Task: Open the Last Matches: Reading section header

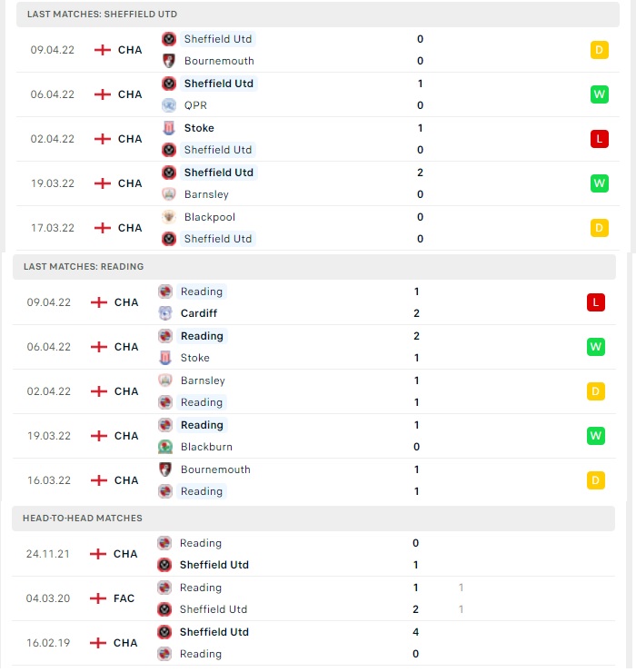Action: [x=314, y=267]
